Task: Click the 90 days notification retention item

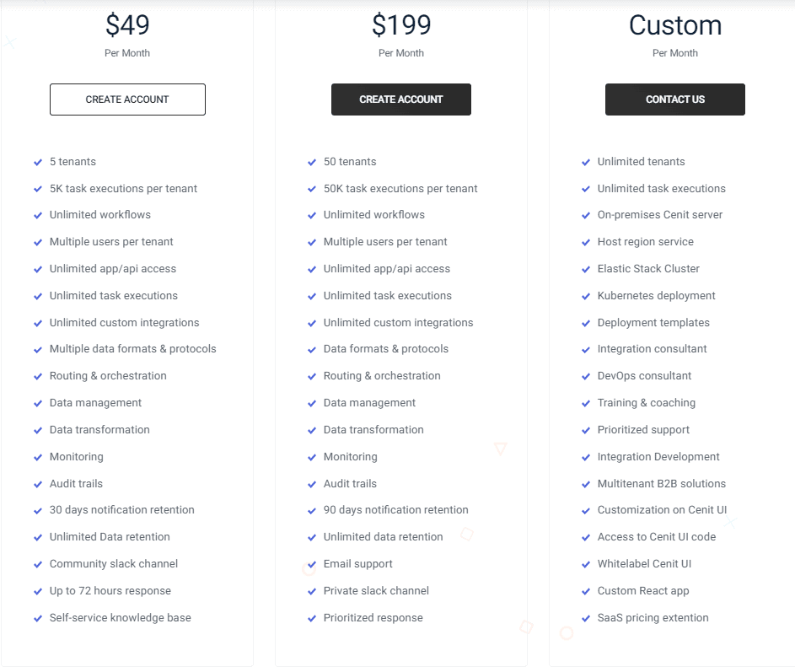Action: coord(395,510)
